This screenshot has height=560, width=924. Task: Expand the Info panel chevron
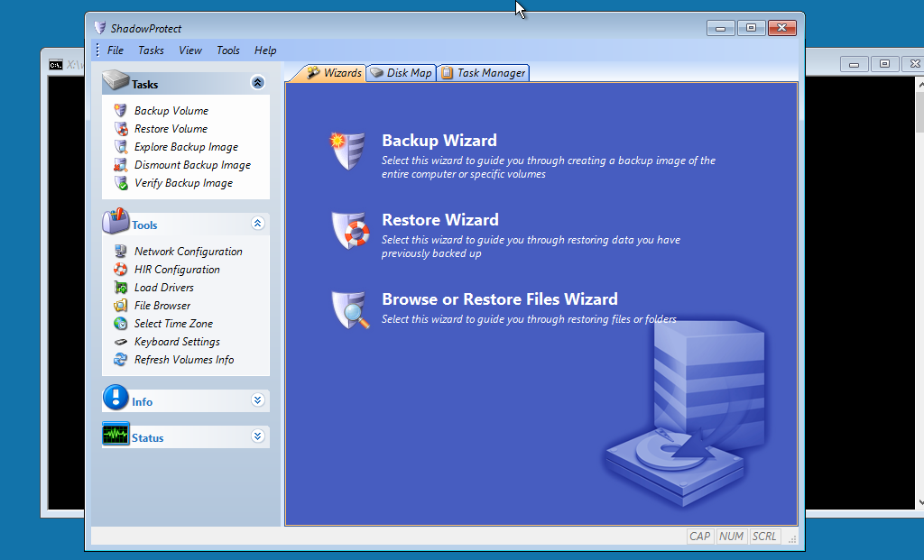pyautogui.click(x=257, y=400)
